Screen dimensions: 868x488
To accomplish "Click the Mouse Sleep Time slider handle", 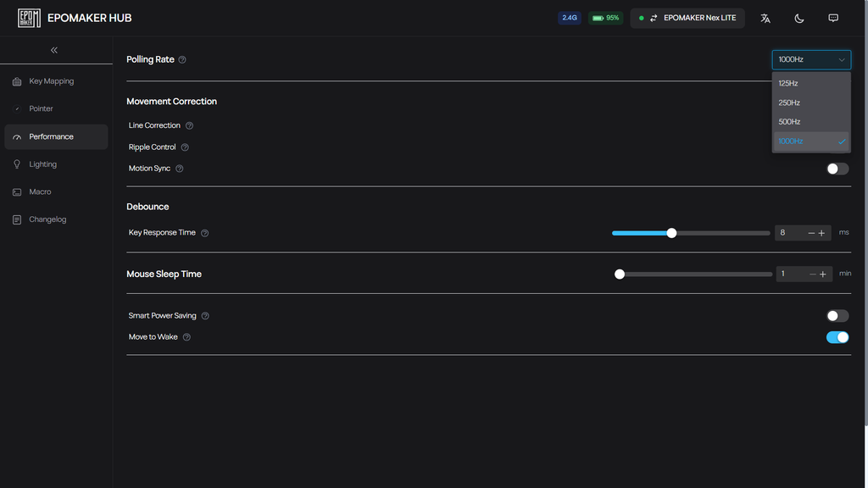I will coord(620,274).
